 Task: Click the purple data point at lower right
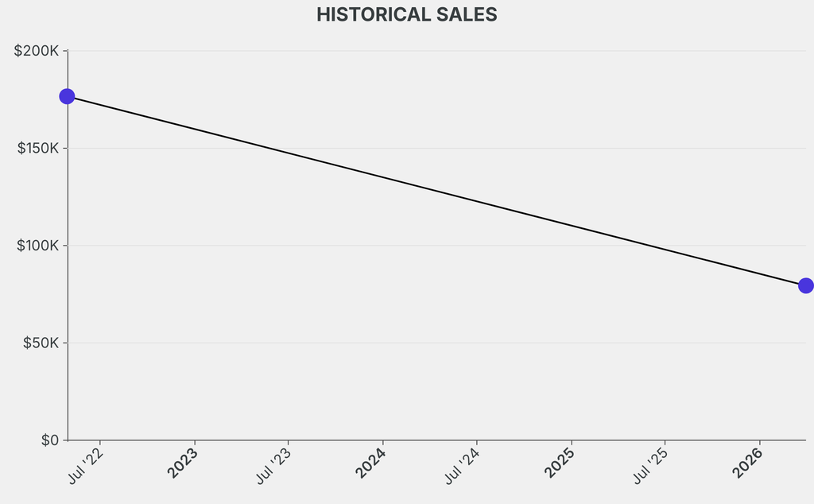click(x=805, y=285)
